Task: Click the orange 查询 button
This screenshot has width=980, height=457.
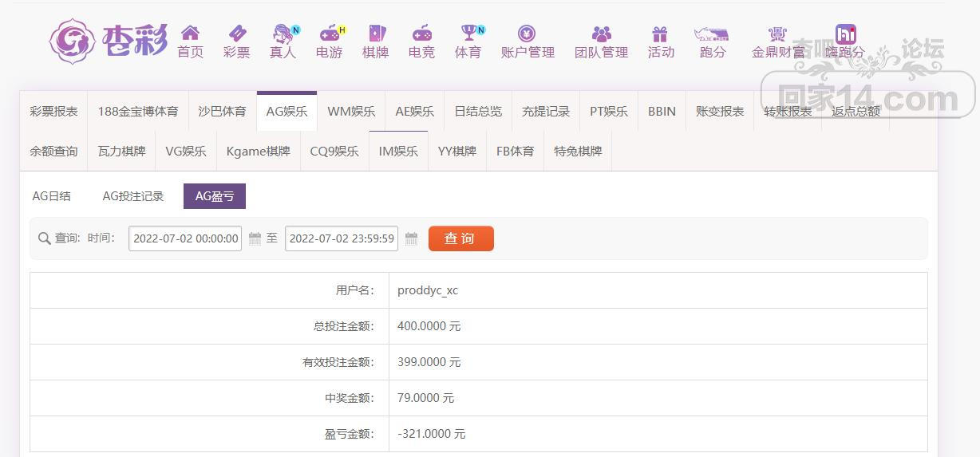Action: tap(461, 238)
